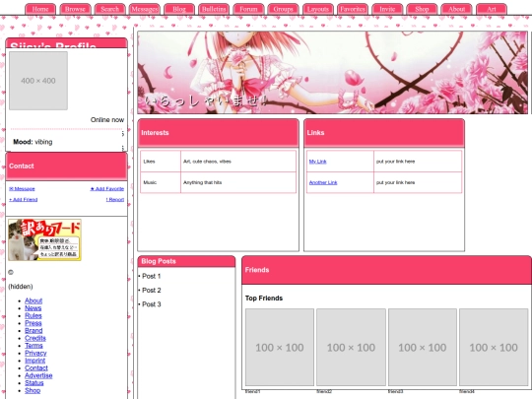
Task: Open the Favorites nav tab
Action: 353,9
